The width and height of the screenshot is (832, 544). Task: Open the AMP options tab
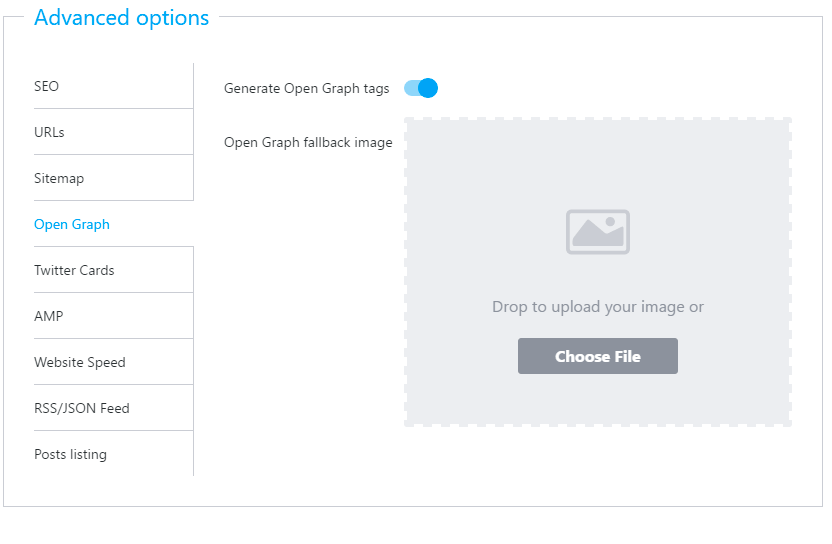point(48,316)
